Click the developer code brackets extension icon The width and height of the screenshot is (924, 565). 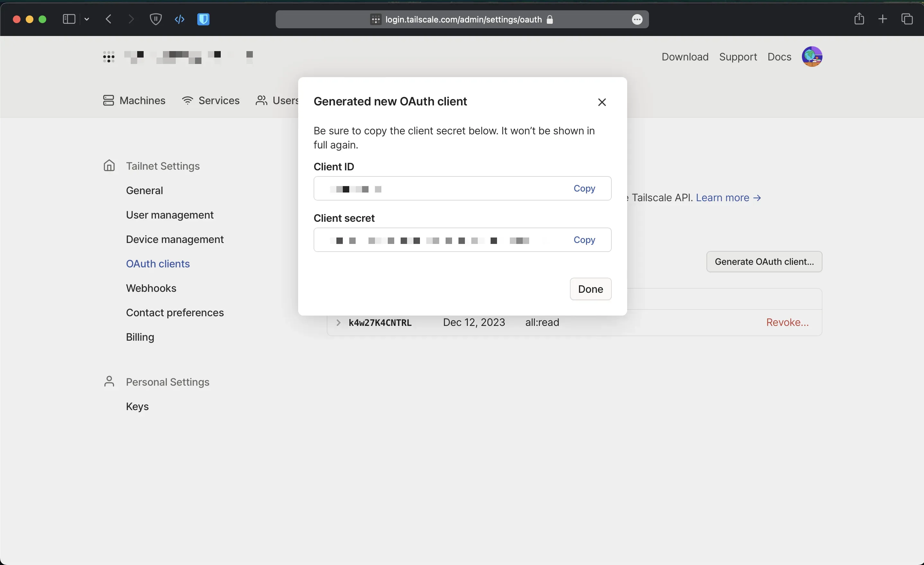(x=180, y=19)
